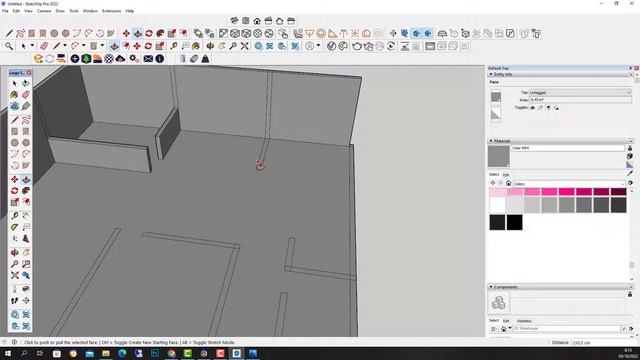The height and width of the screenshot is (360, 640).
Task: Open the Select tool dropdown arrow in second row
Action: coord(32,46)
